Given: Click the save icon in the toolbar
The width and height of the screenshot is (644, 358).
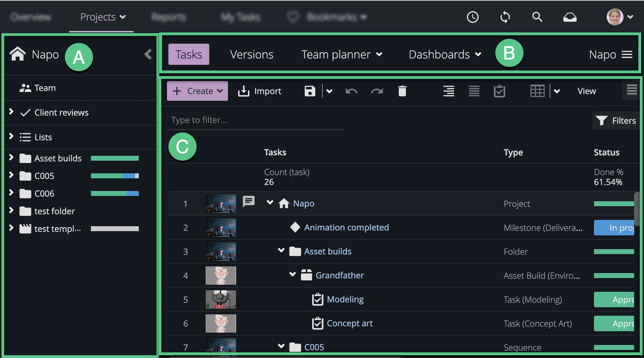Looking at the screenshot, I should tap(309, 91).
